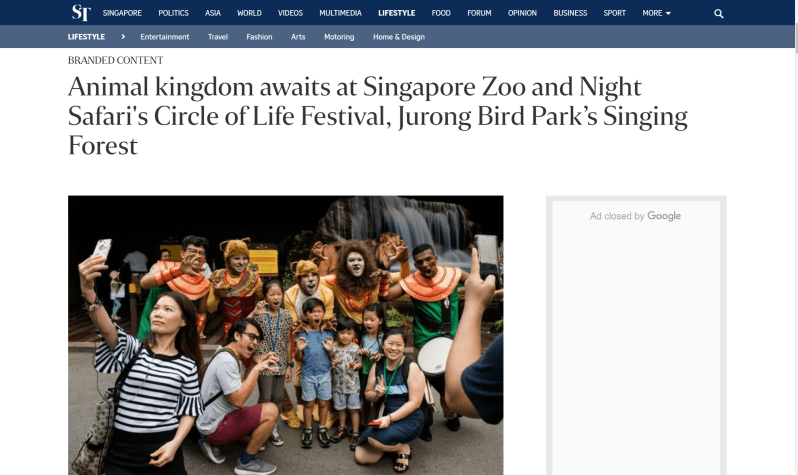This screenshot has width=798, height=475.
Task: Open the SINGAPORE section
Action: click(122, 13)
